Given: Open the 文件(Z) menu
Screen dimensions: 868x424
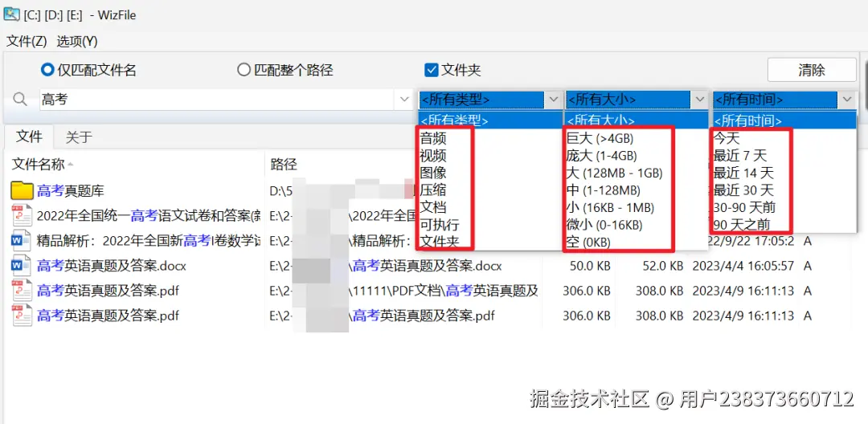Looking at the screenshot, I should click(x=27, y=42).
